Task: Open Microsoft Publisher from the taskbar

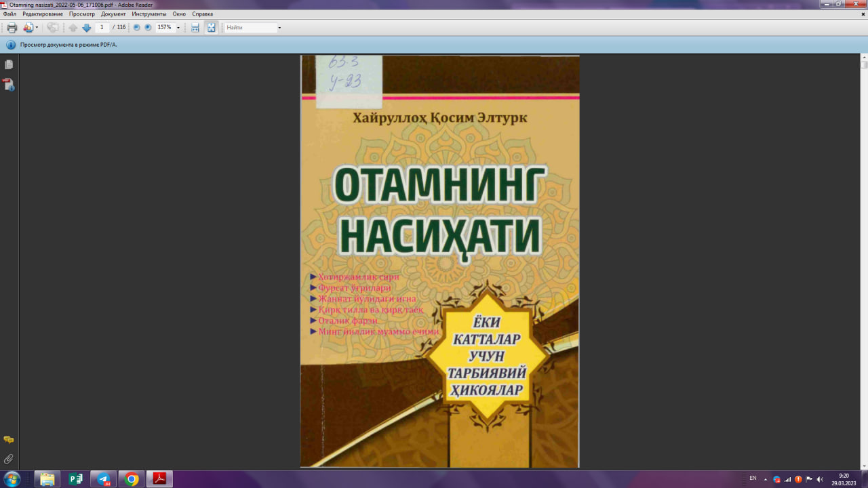Action: pos(77,480)
